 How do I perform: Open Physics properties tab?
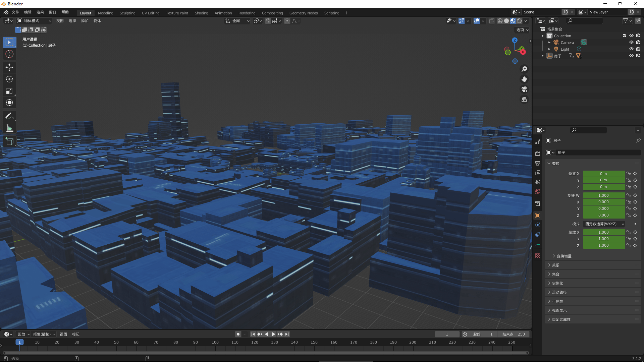coord(538,225)
